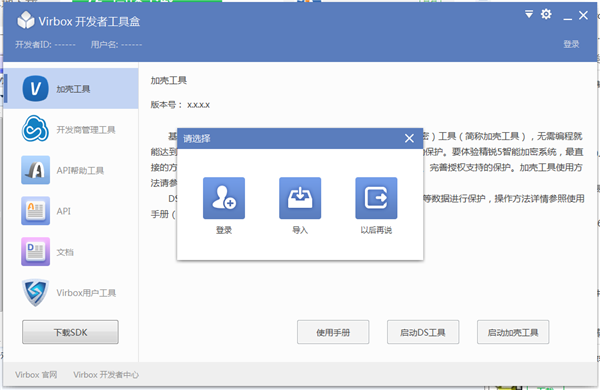The height and width of the screenshot is (390, 600).
Task: Close the Virbox developer toolbox window
Action: tap(583, 15)
